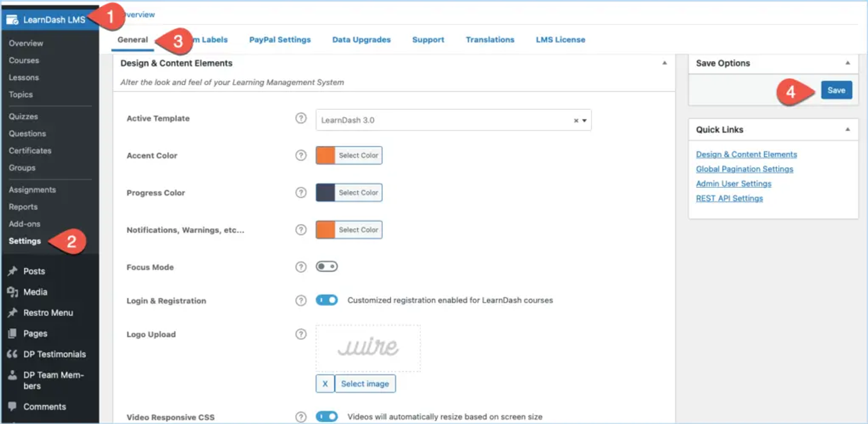The image size is (868, 424).
Task: Click the Save button
Action: [836, 90]
